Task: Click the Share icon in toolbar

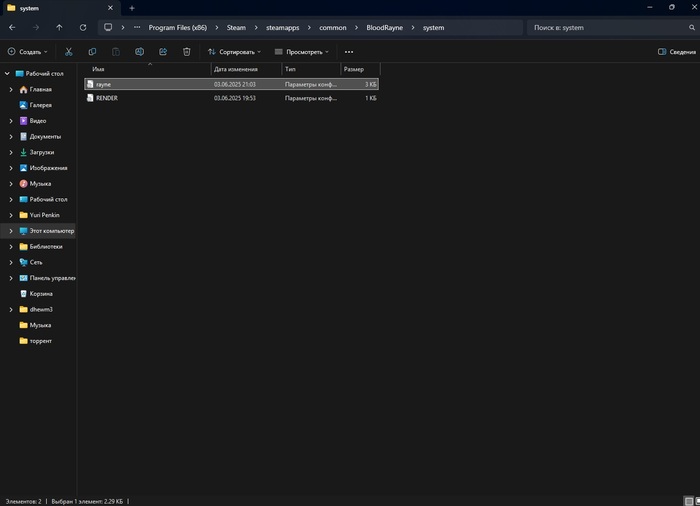Action: click(x=163, y=51)
